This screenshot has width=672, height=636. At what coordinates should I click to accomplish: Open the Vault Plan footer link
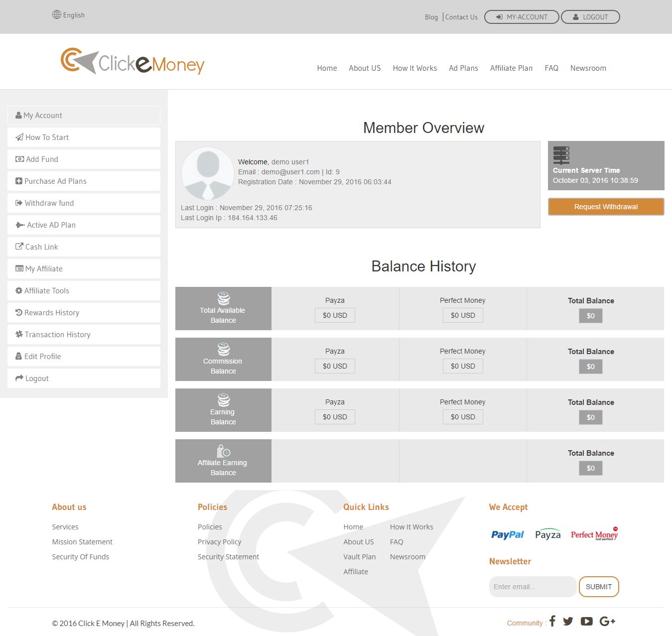(x=360, y=557)
